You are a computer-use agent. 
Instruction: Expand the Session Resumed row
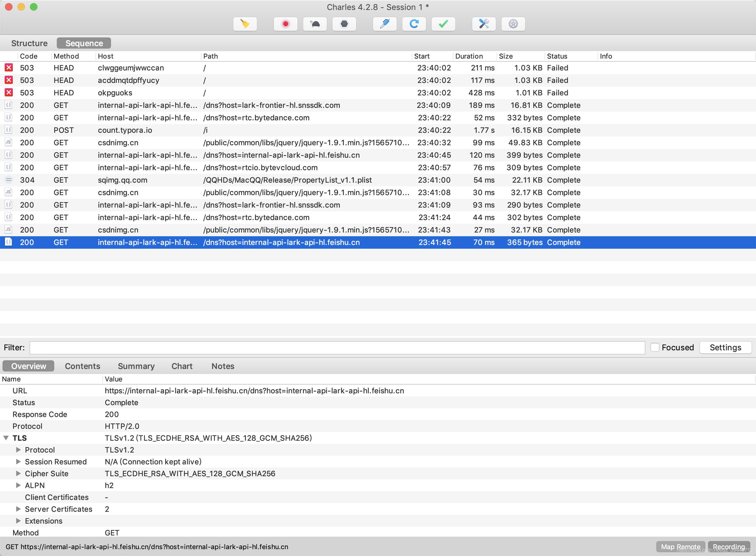tap(18, 462)
